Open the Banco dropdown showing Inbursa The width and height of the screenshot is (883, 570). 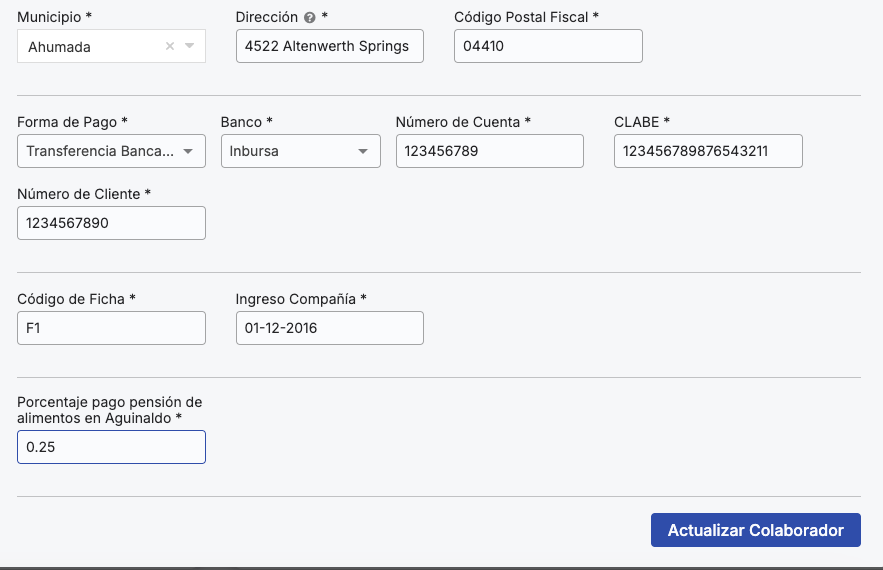[300, 151]
